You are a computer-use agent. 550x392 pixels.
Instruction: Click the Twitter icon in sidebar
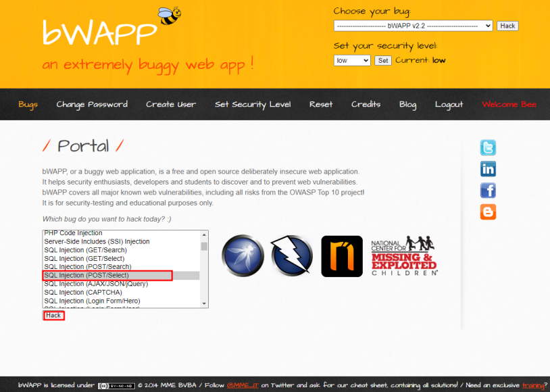point(488,147)
